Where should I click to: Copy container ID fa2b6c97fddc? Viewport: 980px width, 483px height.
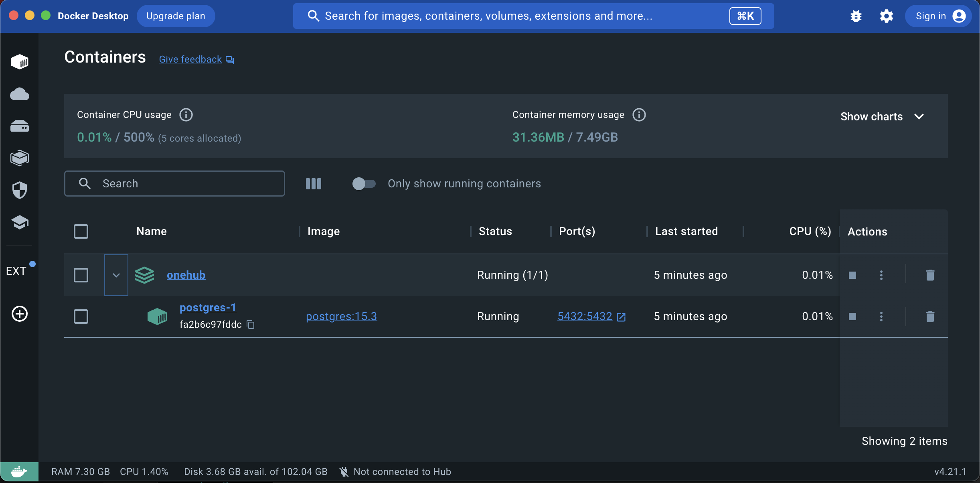tap(251, 325)
